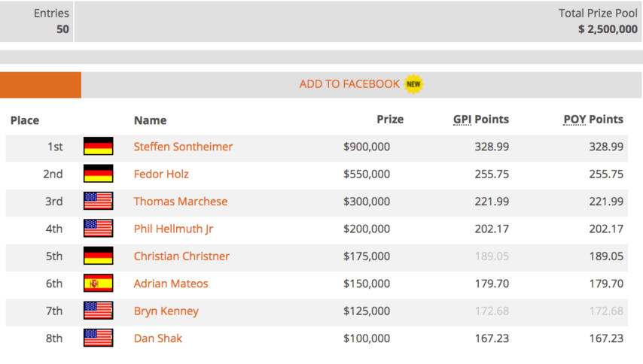Open Adrian Mateos profile link
The image size is (643, 364).
click(x=171, y=284)
